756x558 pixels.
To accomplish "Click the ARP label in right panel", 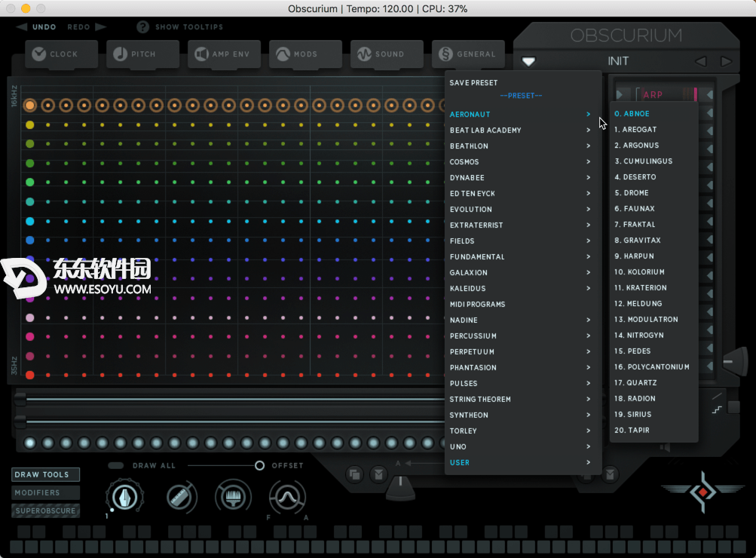I will tap(652, 95).
